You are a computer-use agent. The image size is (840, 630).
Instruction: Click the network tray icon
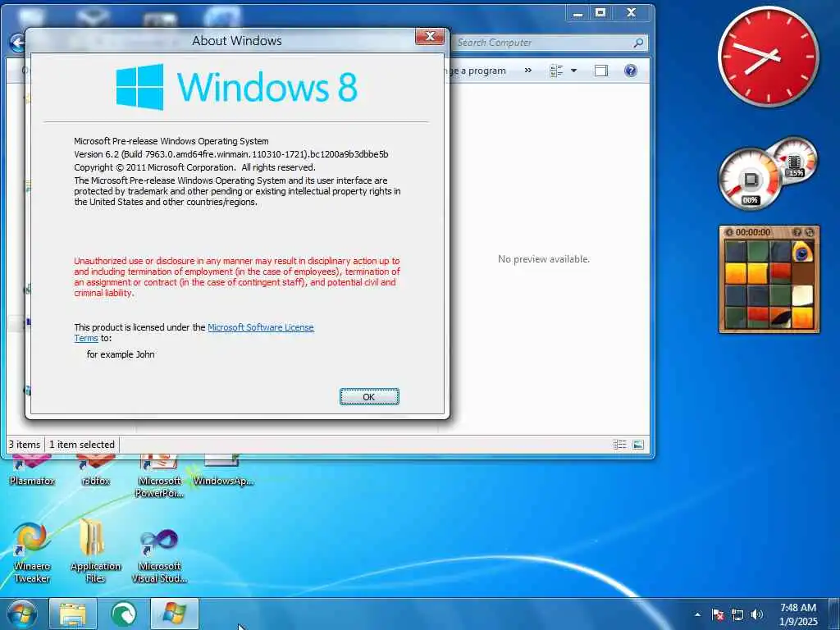coord(737,614)
